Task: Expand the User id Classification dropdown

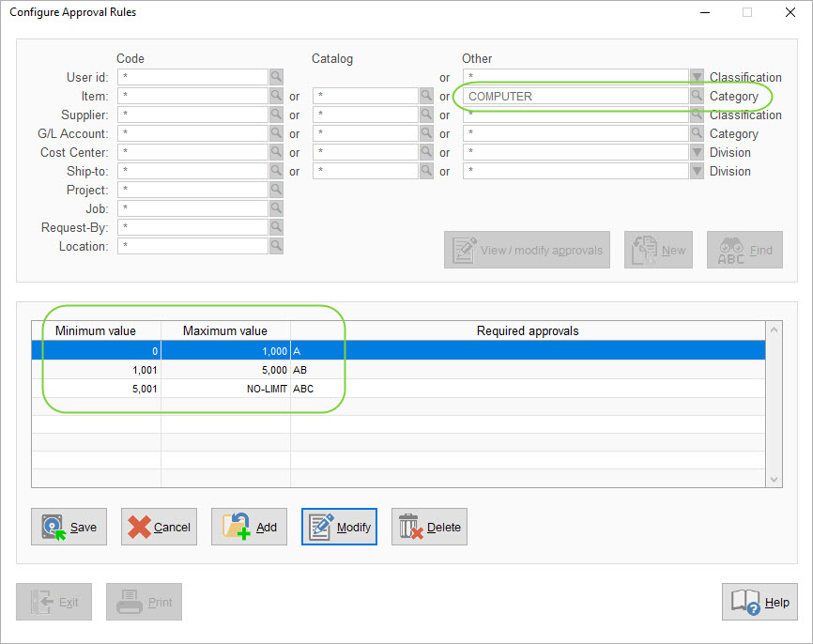Action: (x=696, y=77)
